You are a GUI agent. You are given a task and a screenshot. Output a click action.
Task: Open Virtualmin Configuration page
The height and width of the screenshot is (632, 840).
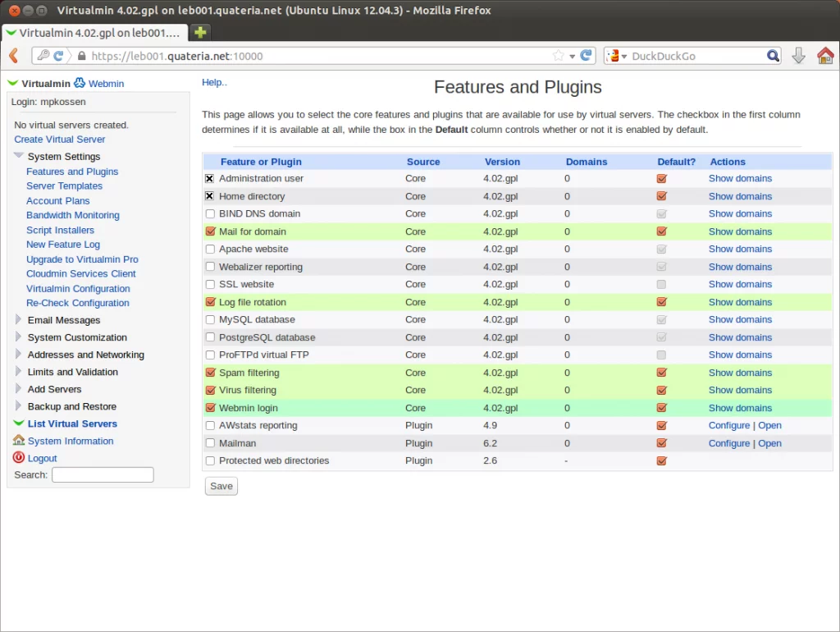(x=78, y=288)
